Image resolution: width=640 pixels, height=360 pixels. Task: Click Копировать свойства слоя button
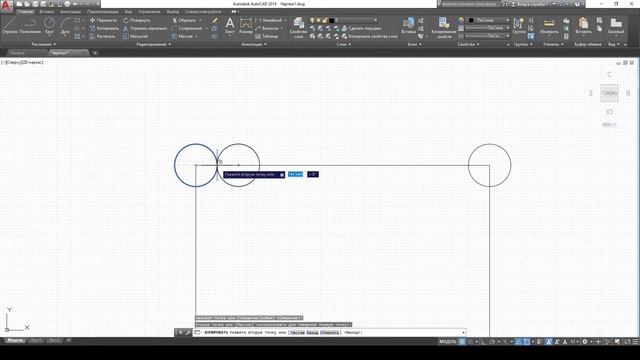(x=369, y=36)
